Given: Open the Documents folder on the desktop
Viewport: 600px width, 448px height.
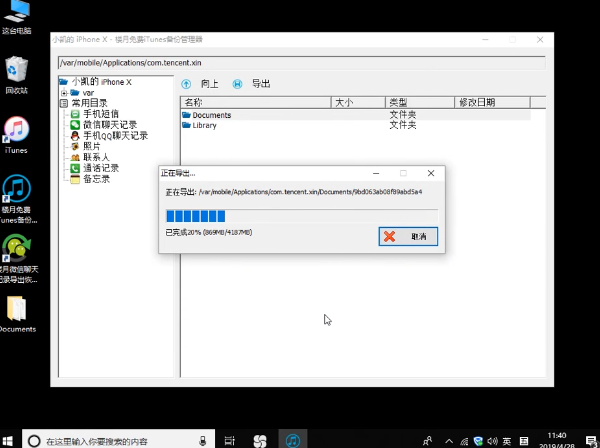Looking at the screenshot, I should pyautogui.click(x=17, y=314).
